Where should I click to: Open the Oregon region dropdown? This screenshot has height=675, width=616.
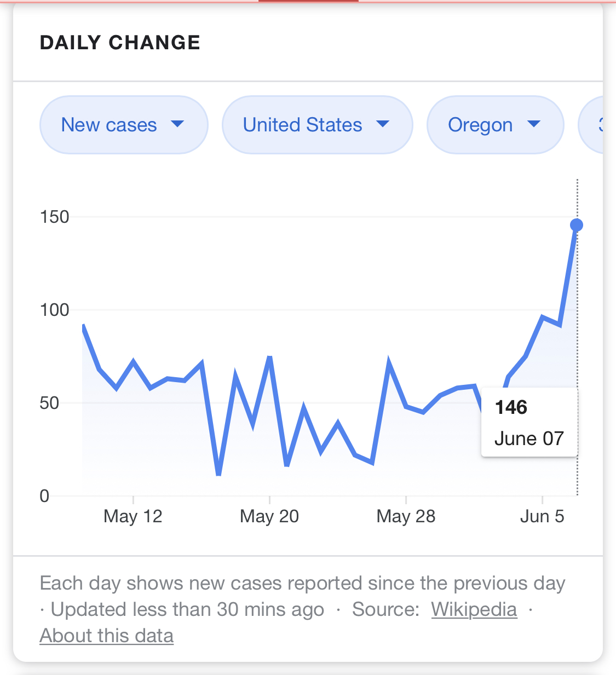[480, 125]
